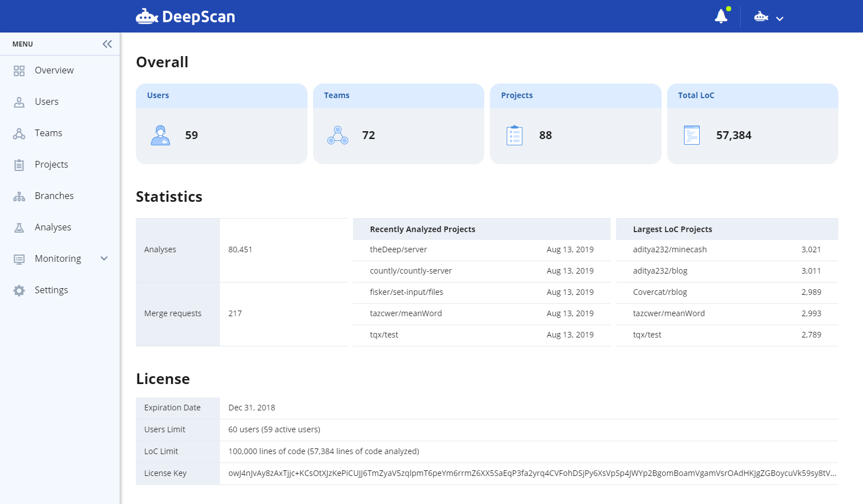Click the expiration date Dec 31, 2018

pos(251,408)
